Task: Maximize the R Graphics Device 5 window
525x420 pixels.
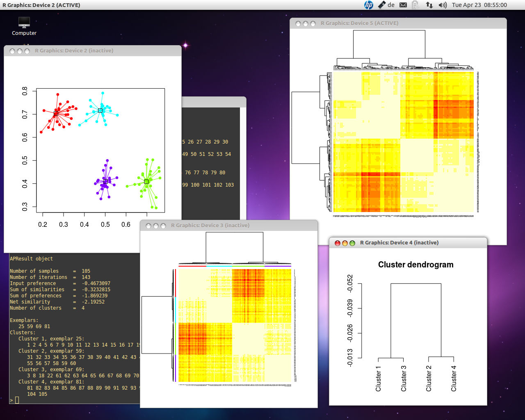Action: tap(313, 23)
